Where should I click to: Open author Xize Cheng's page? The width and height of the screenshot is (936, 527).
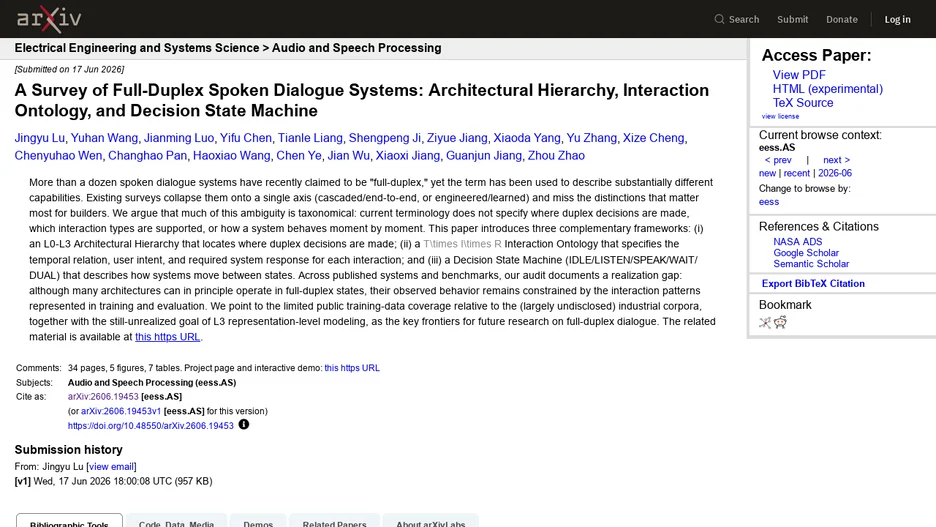653,138
